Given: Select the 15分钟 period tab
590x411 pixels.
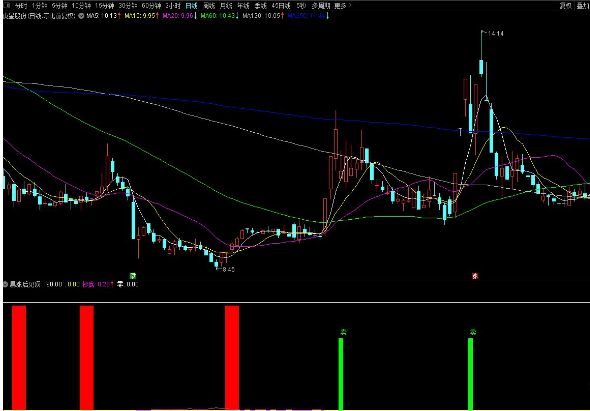Looking at the screenshot, I should click(x=104, y=6).
